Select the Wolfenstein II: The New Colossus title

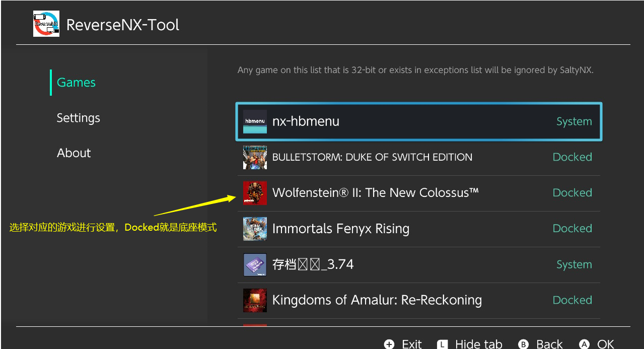(375, 193)
